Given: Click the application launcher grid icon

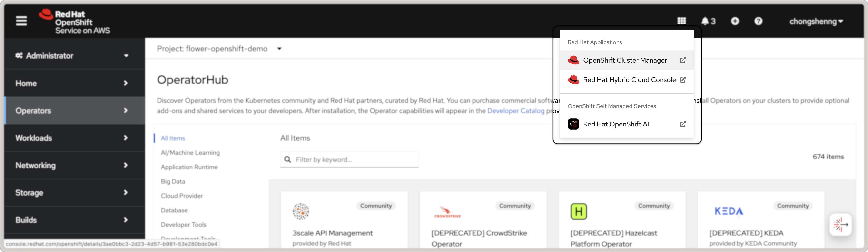Looking at the screenshot, I should 681,21.
